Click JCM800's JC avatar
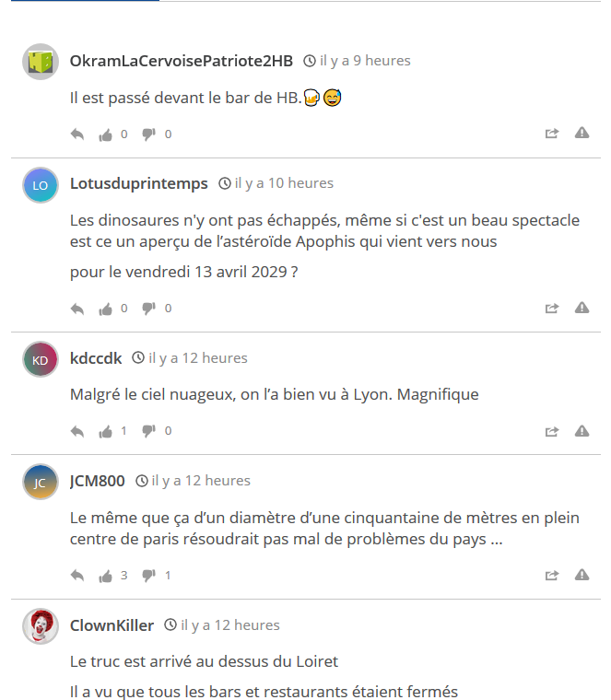Screen dimensions: 611x700 click(x=41, y=482)
